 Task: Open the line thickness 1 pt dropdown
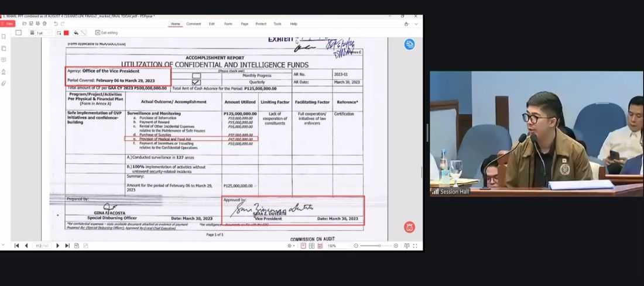point(40,33)
